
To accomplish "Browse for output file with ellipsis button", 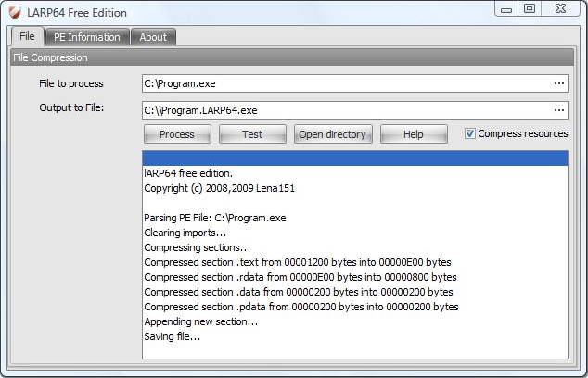I will (x=559, y=110).
